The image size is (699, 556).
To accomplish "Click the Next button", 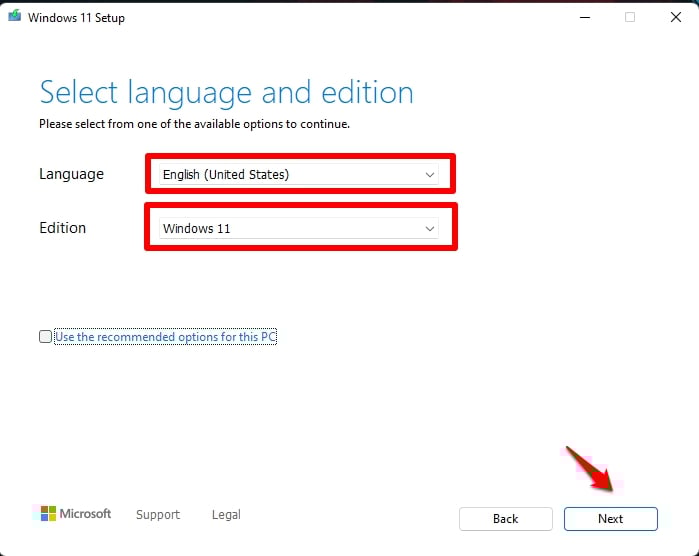I will point(610,519).
